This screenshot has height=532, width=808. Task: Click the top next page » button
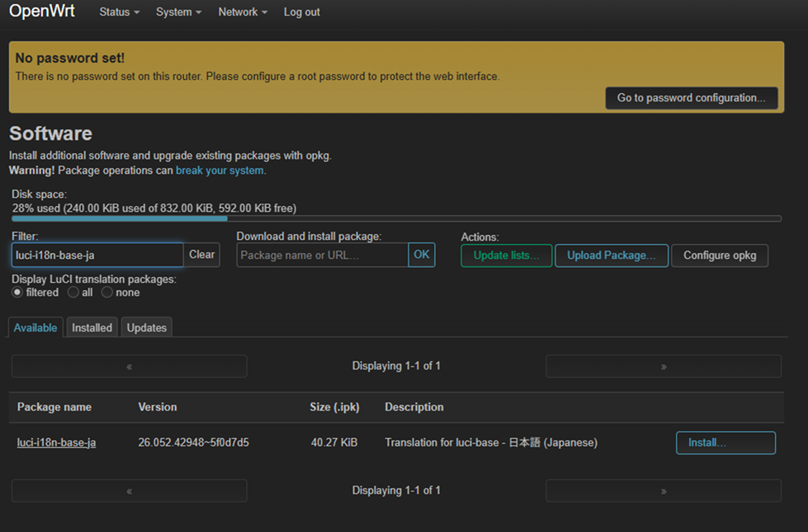(x=664, y=366)
